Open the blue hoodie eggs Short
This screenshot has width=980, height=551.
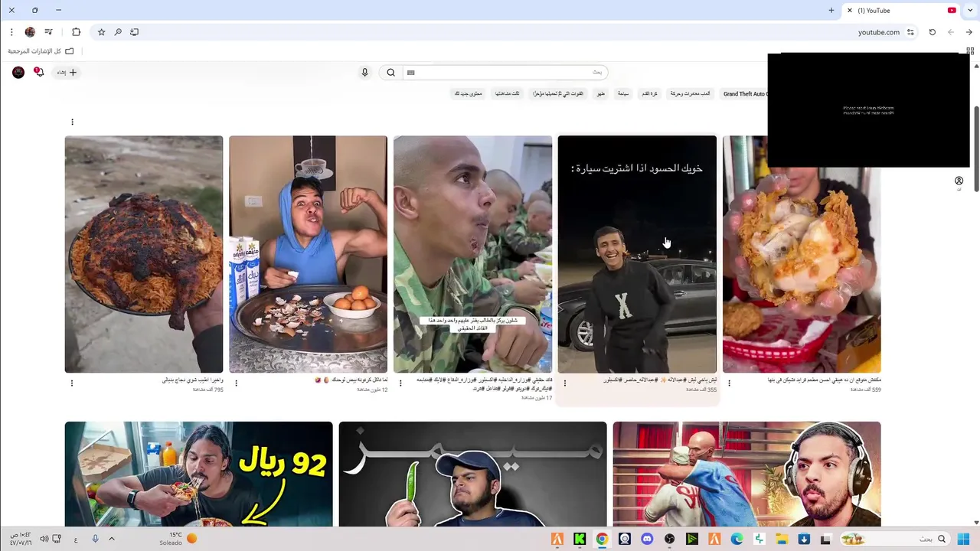[x=308, y=254]
